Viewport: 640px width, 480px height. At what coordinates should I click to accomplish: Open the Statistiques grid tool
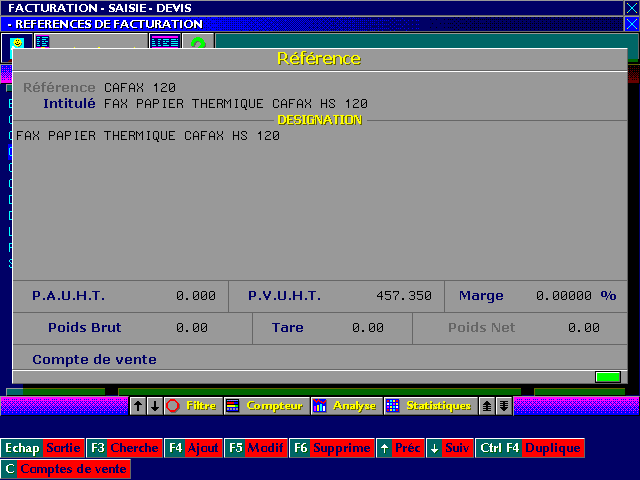click(431, 406)
